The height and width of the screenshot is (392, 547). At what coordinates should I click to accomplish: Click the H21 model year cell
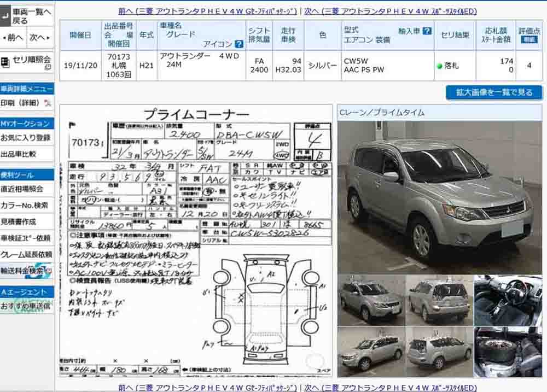(147, 66)
